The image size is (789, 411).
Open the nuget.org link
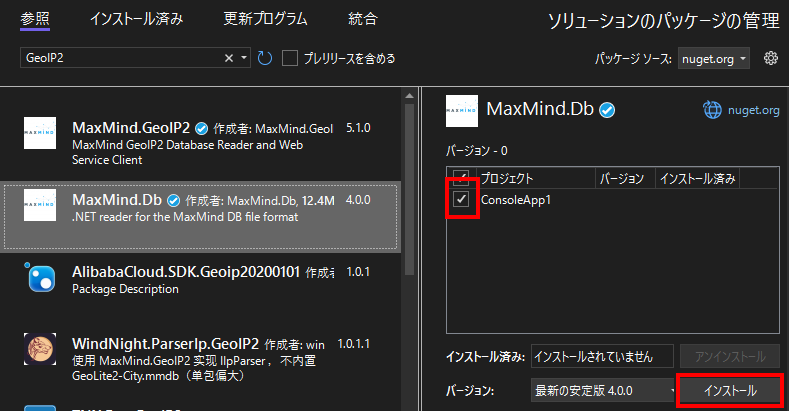(x=753, y=110)
